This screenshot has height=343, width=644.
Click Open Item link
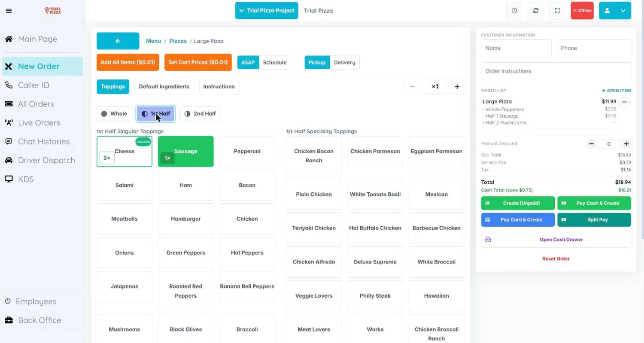(616, 91)
